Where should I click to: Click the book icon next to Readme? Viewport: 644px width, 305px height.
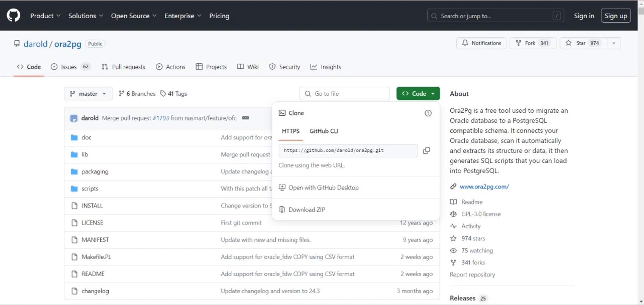(453, 202)
